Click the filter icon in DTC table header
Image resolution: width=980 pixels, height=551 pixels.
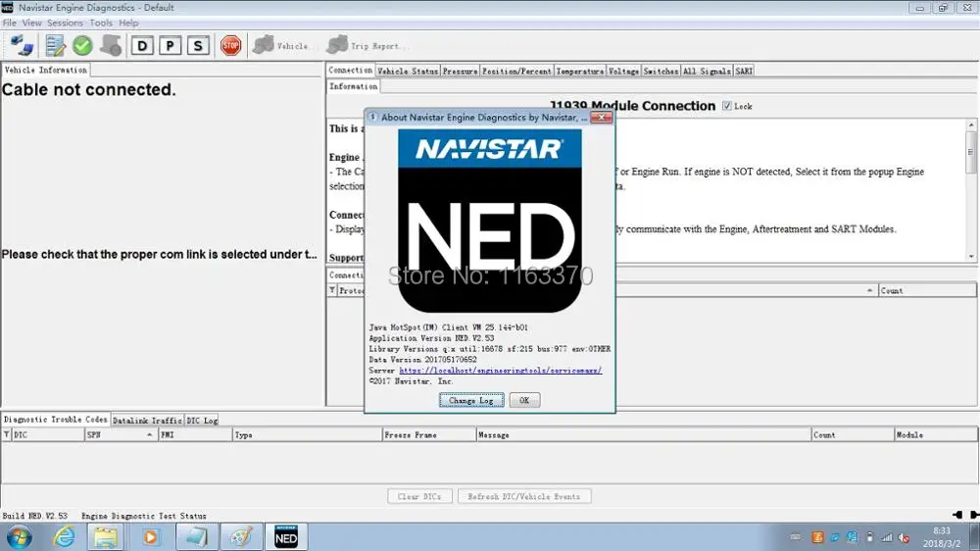pyautogui.click(x=6, y=434)
